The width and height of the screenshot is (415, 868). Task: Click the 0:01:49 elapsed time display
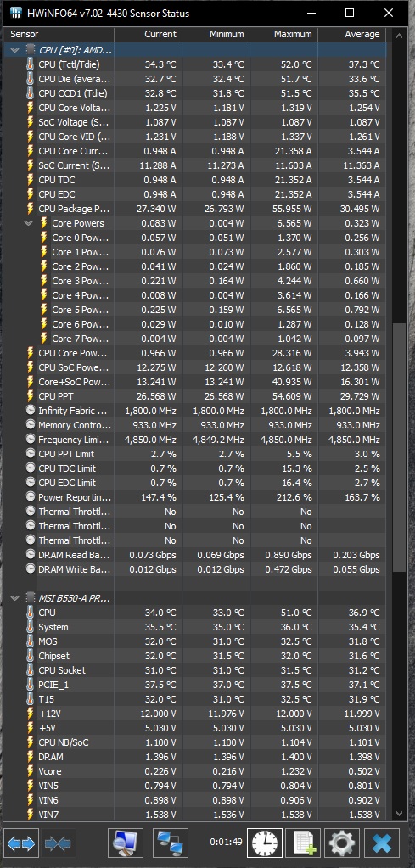[227, 842]
